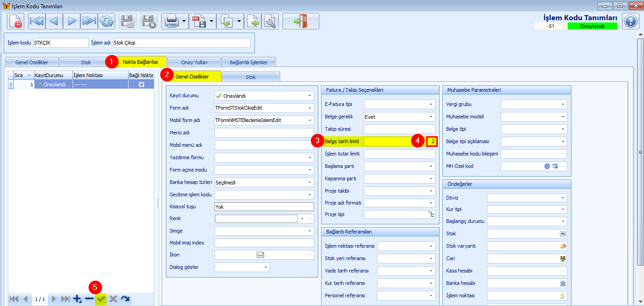This screenshot has height=306, width=644.
Task: Click Stok barcode picker icon
Action: point(563,234)
